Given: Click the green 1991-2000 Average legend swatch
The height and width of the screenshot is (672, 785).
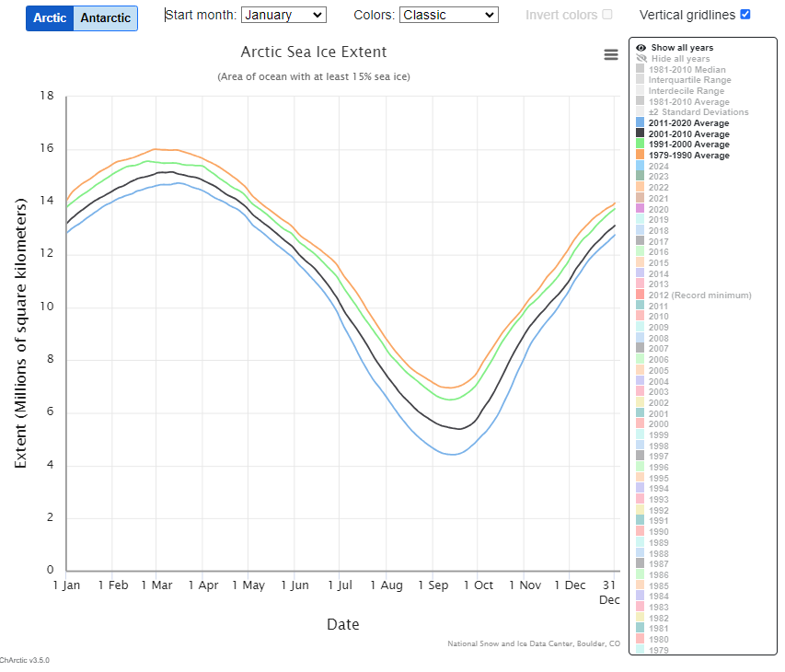Looking at the screenshot, I should 641,145.
